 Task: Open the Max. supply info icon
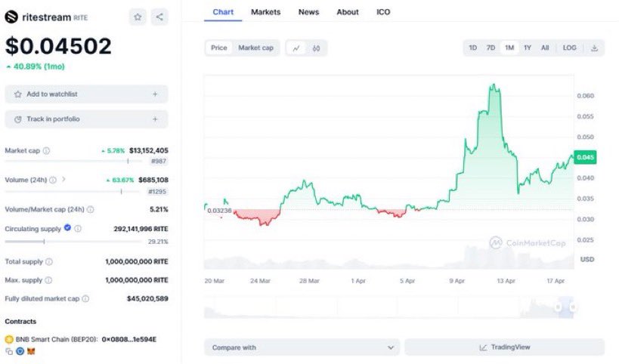[x=48, y=280]
